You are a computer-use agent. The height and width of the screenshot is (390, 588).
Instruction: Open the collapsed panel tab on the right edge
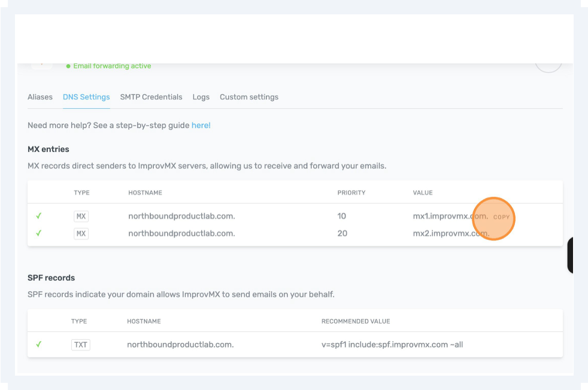pyautogui.click(x=571, y=254)
